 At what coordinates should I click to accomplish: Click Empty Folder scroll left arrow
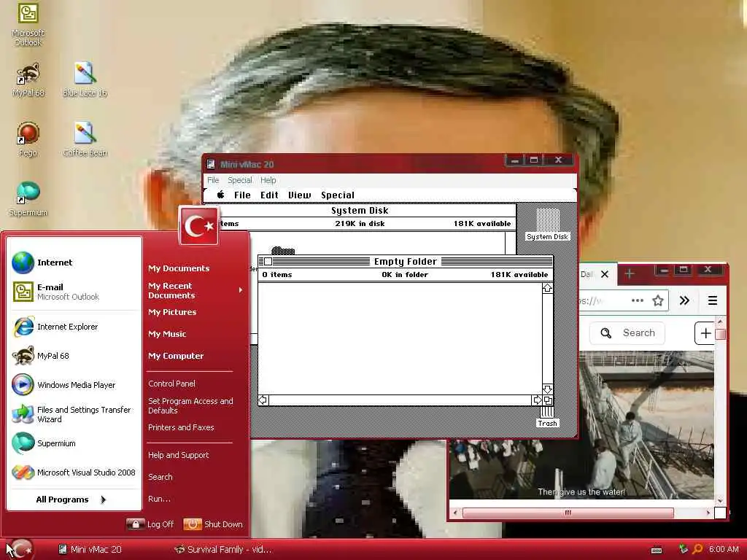pos(263,400)
